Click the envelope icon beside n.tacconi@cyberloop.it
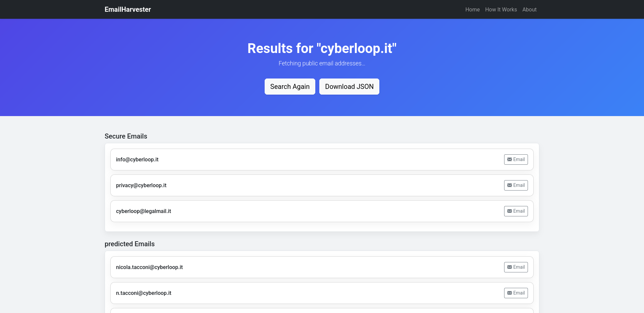644x313 pixels. [x=509, y=293]
